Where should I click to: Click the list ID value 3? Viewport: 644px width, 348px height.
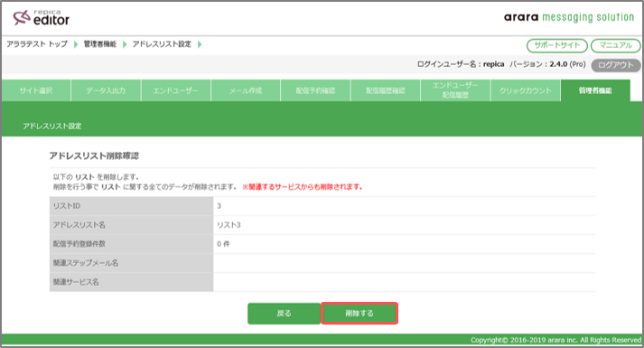tap(219, 206)
